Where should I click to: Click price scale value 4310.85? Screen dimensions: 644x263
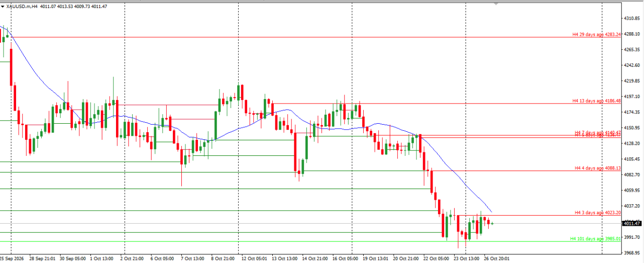(x=631, y=18)
